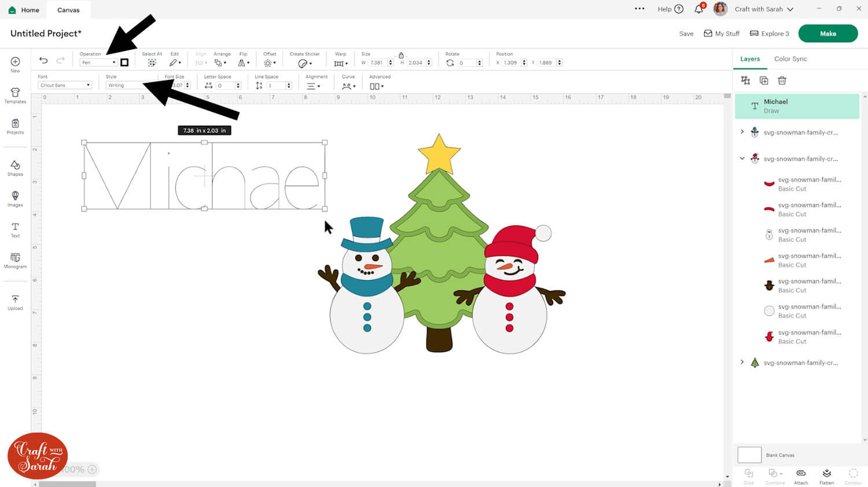Viewport: 868px width, 487px height.
Task: Expand the first snowman-family layer group
Action: pos(742,132)
